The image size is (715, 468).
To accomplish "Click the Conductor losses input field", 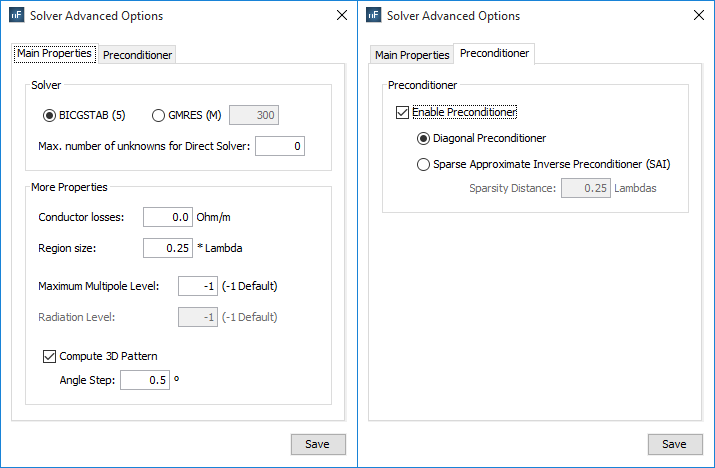I will tap(167, 217).
